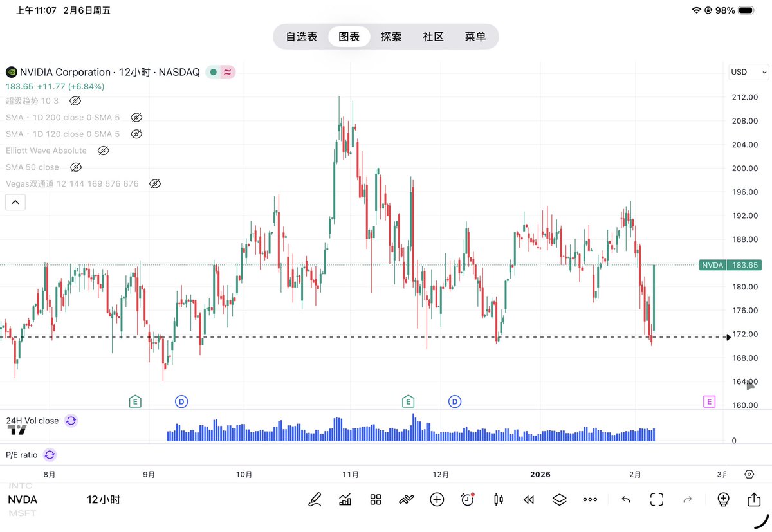Image resolution: width=772 pixels, height=532 pixels.
Task: Click the NVIDIA logo beside company name
Action: 11,72
